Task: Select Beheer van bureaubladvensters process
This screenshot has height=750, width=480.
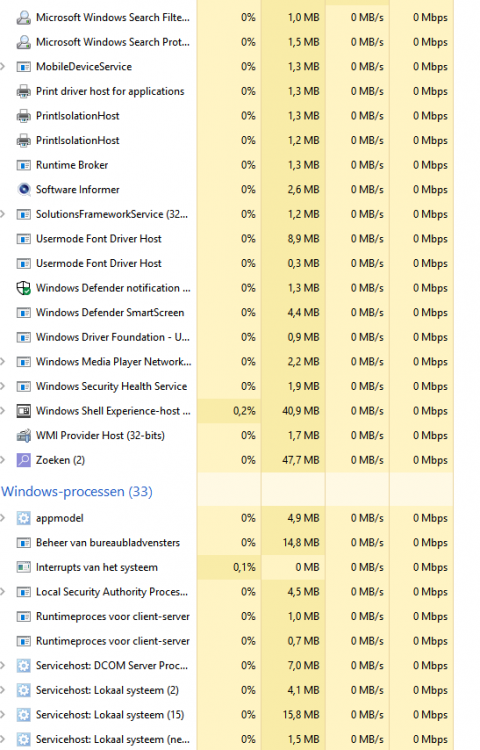Action: (x=227, y=542)
